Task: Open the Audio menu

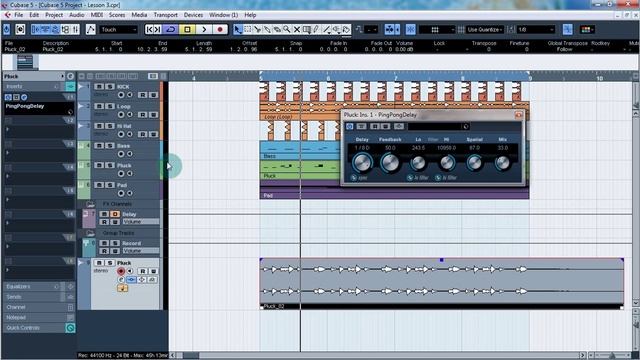Action: click(77, 15)
